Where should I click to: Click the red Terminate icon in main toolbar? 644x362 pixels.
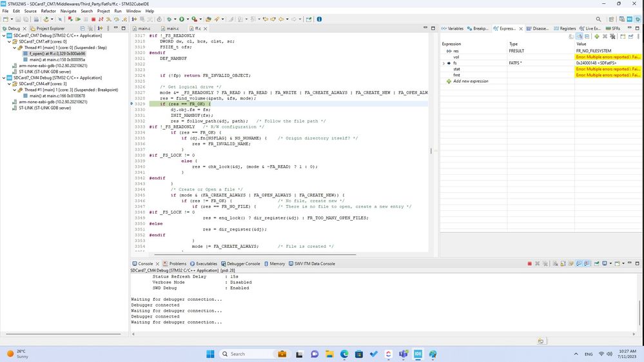point(93,19)
